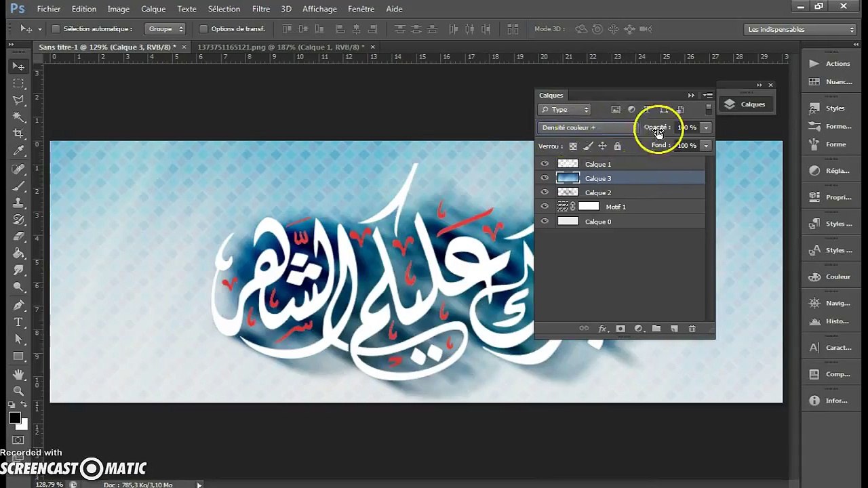868x488 pixels.
Task: Select the Calque 2 layer thumbnail
Action: pos(568,192)
